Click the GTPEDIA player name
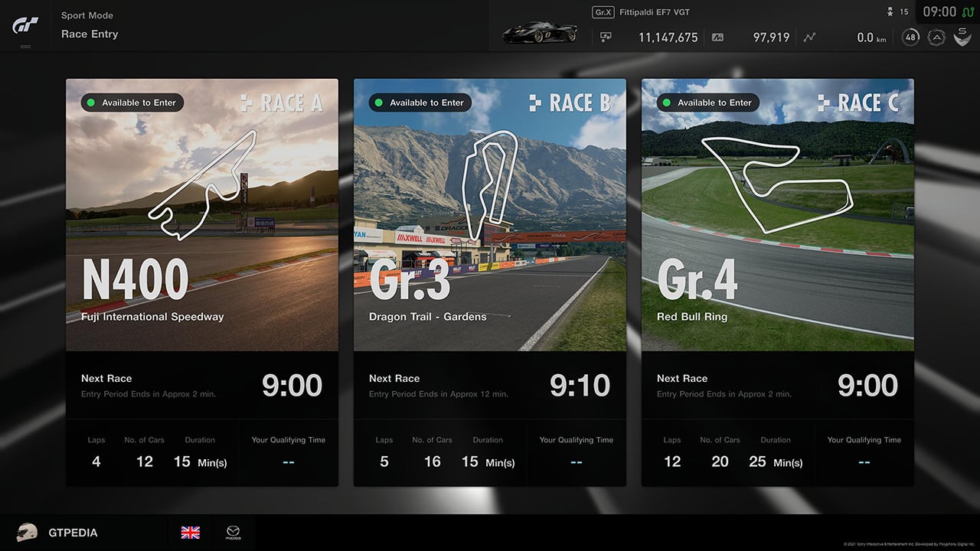Image resolution: width=980 pixels, height=551 pixels. tap(73, 533)
